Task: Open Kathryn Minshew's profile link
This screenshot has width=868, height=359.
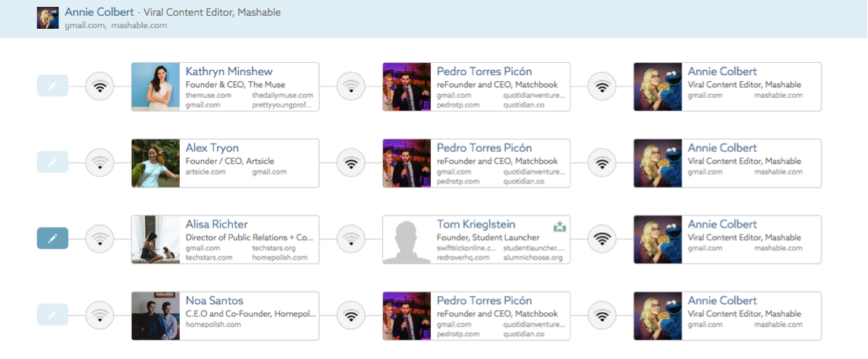Action: click(228, 71)
